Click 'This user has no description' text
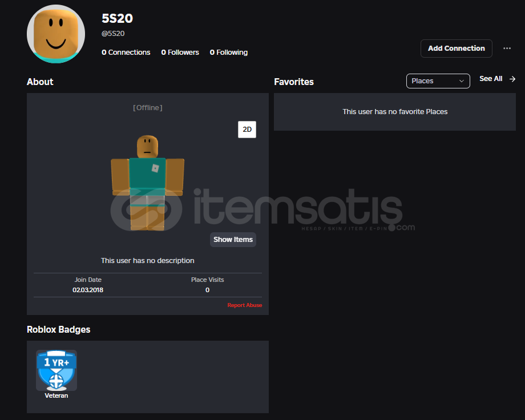The width and height of the screenshot is (525, 420). click(148, 261)
